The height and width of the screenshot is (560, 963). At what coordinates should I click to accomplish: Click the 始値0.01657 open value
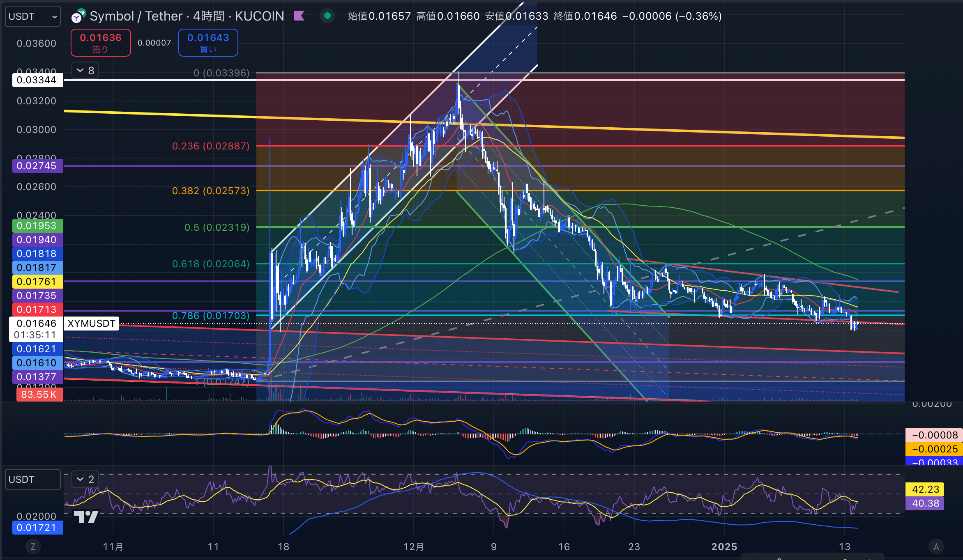[379, 16]
